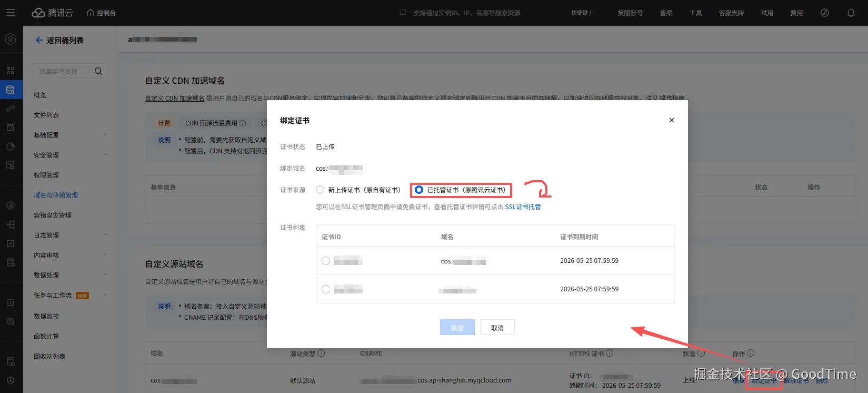The image size is (868, 393).
Task: Click the search magnifier in sidebar
Action: 98,71
